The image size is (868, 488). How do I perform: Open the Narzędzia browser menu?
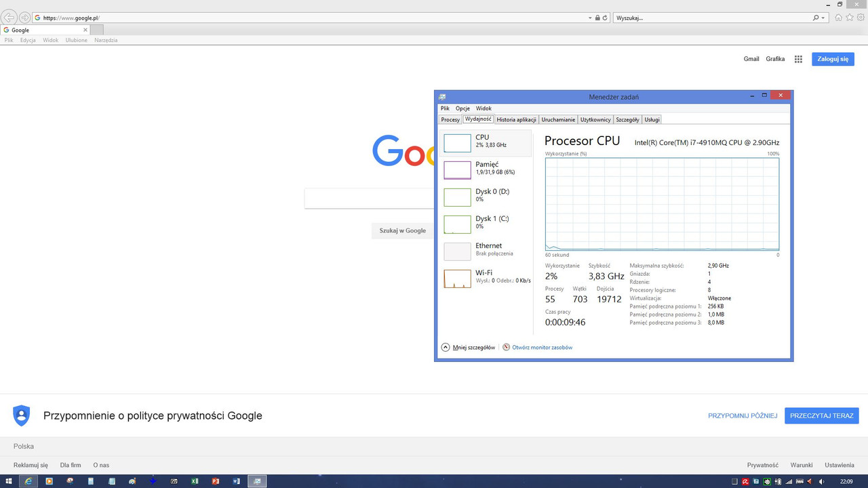(106, 40)
